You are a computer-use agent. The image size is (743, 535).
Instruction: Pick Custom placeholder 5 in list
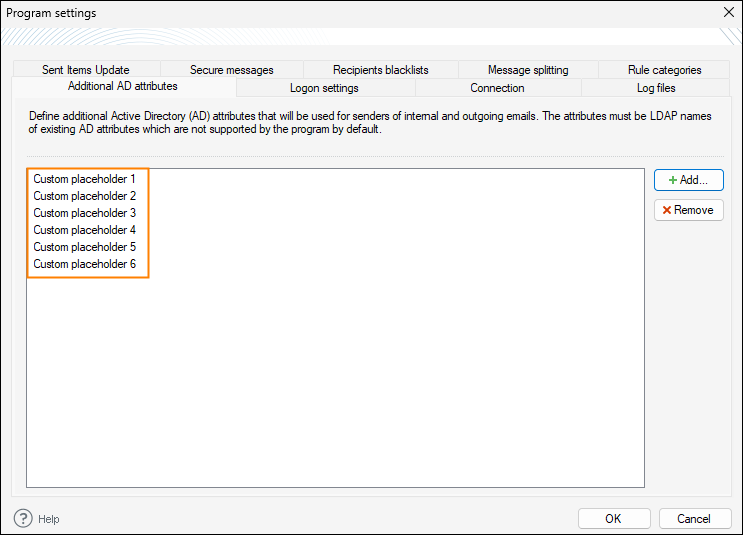(x=84, y=247)
